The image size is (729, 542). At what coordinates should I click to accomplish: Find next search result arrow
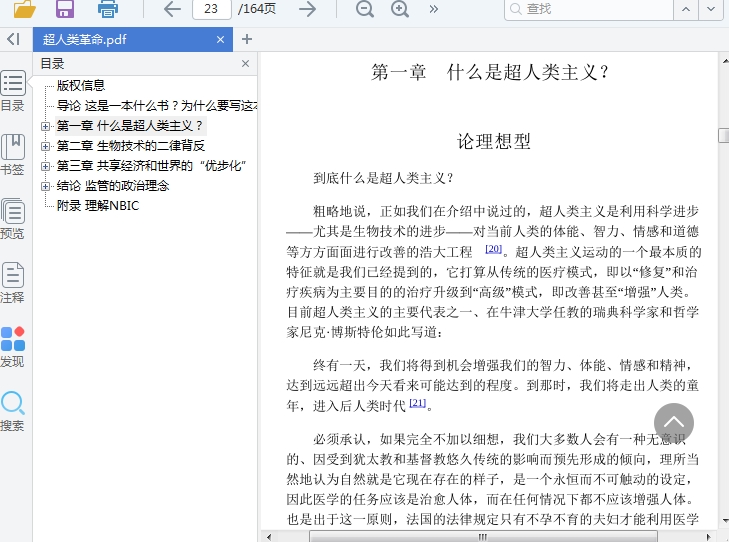tap(711, 9)
